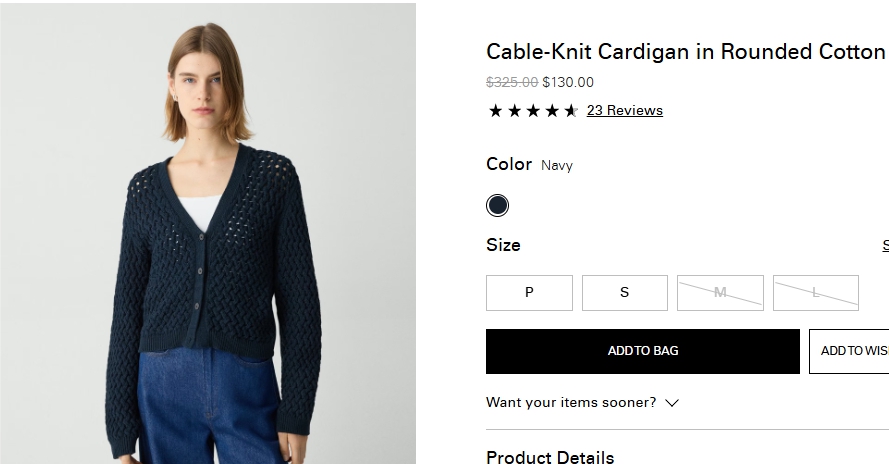The image size is (889, 464).
Task: Click the first rating star
Action: pos(495,111)
